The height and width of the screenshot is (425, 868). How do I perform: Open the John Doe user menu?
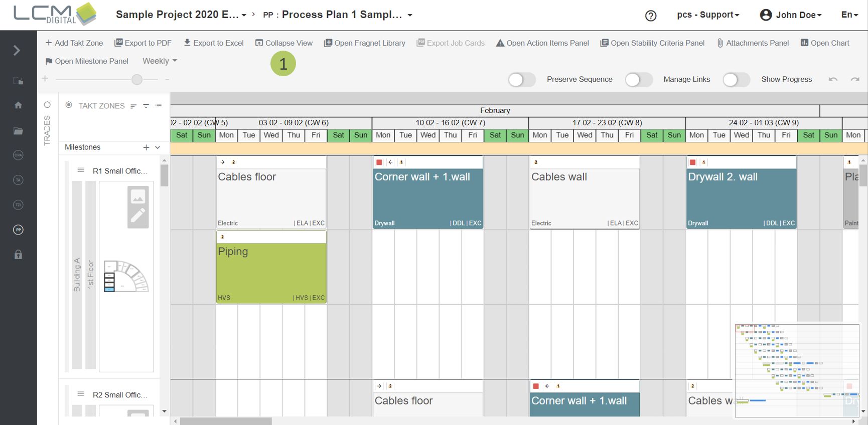(791, 15)
